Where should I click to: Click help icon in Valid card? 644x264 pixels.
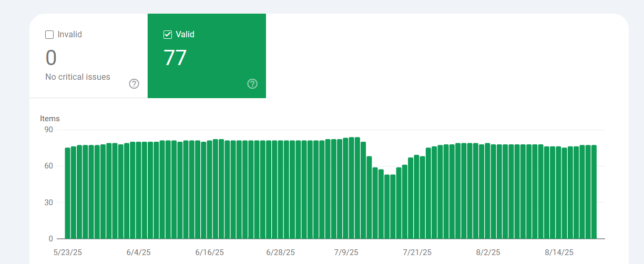point(252,84)
